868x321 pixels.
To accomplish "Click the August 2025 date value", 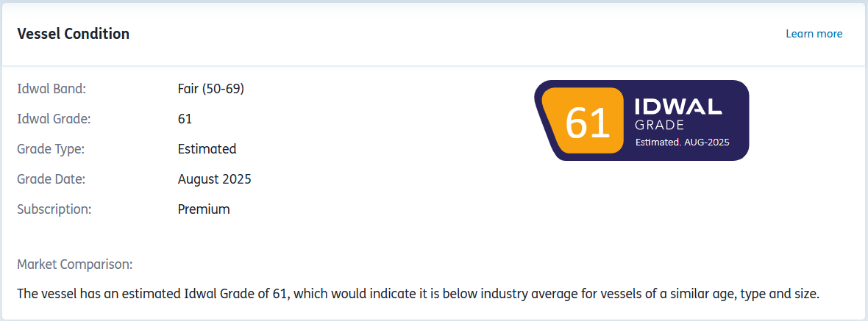I will pyautogui.click(x=214, y=179).
